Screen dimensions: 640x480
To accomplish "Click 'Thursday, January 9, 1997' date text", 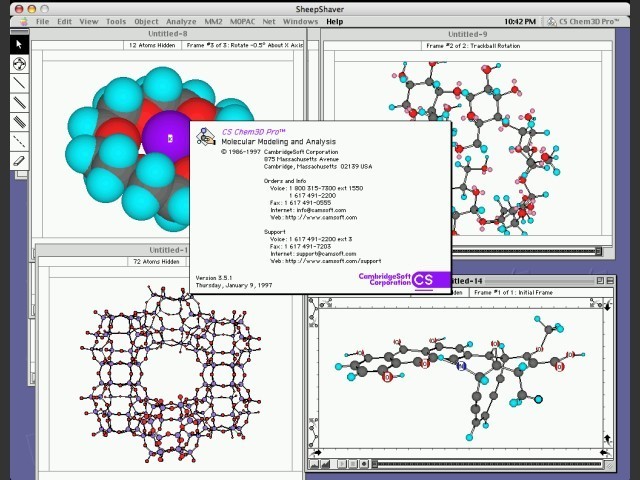I will click(x=234, y=285).
